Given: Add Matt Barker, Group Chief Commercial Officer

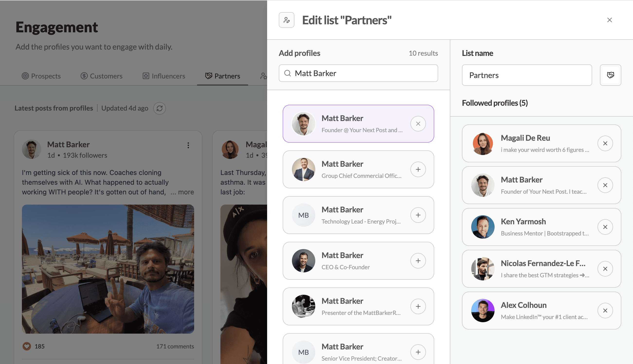Looking at the screenshot, I should (418, 169).
